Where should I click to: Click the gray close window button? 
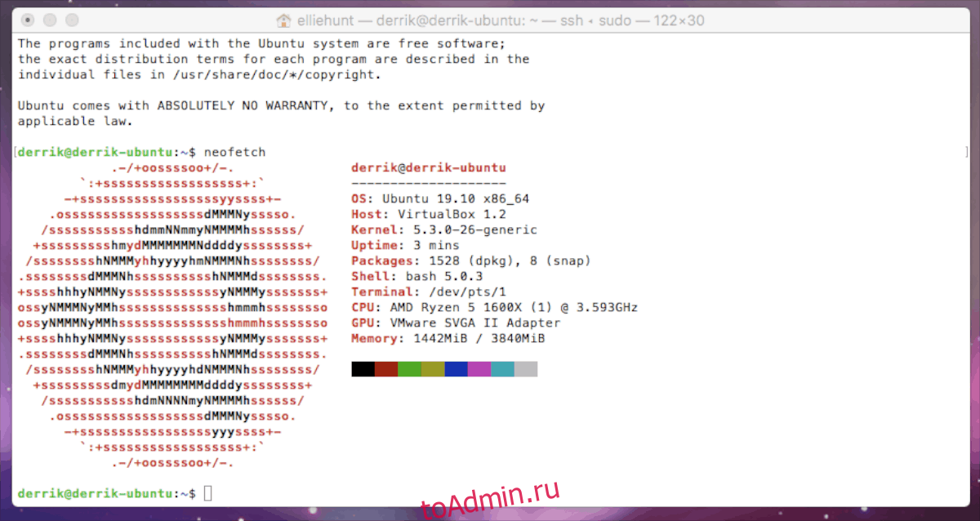pos(29,20)
